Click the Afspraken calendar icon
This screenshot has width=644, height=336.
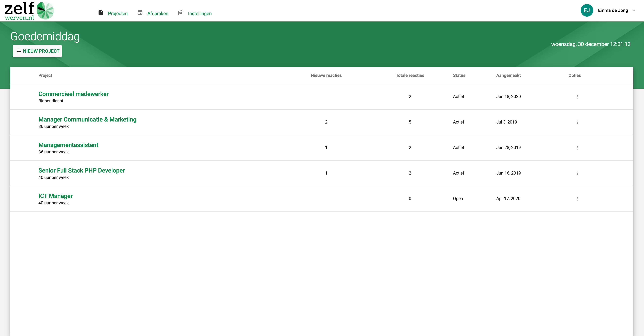140,12
